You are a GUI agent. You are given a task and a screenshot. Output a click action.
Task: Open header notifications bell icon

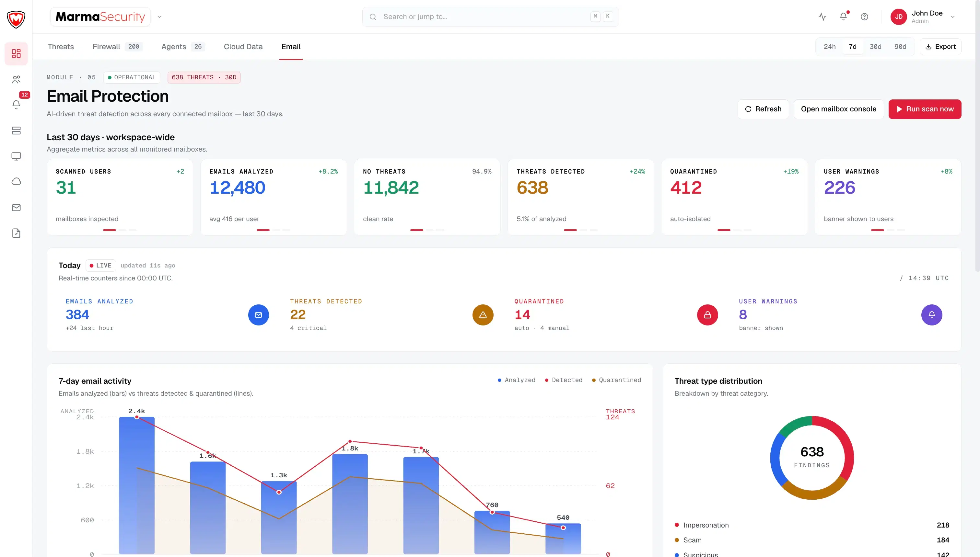click(843, 17)
